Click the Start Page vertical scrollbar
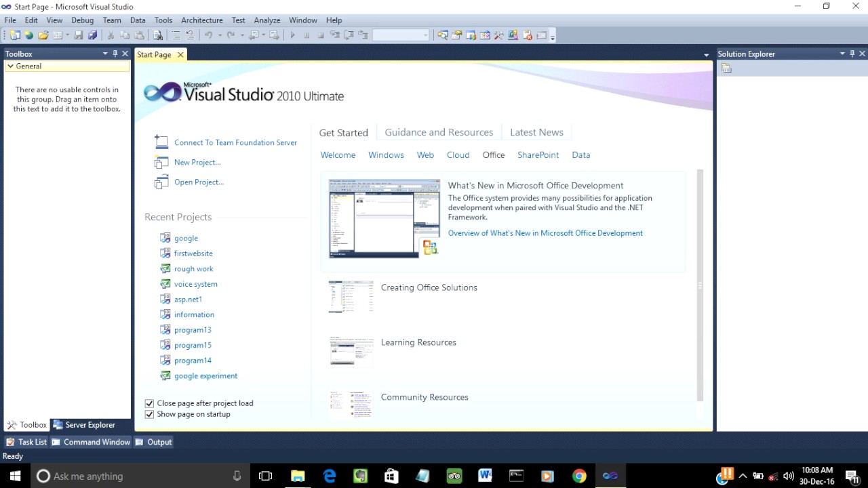This screenshot has width=868, height=488. point(700,285)
